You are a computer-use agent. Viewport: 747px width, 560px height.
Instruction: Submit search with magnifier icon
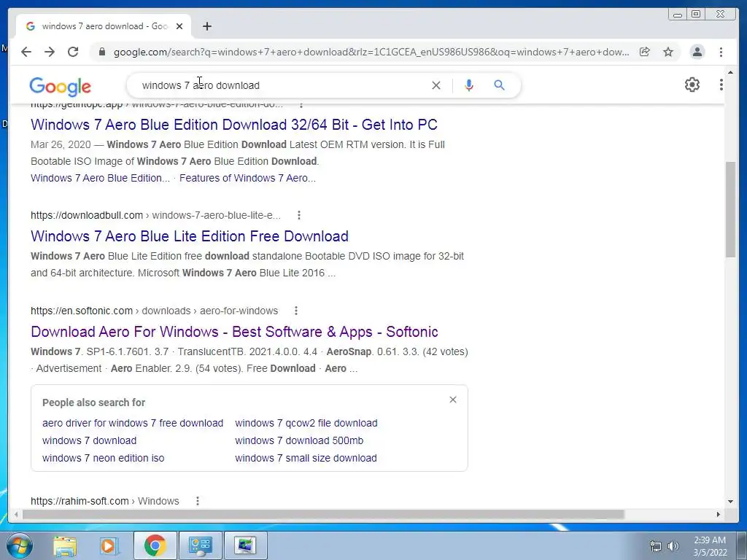(499, 85)
